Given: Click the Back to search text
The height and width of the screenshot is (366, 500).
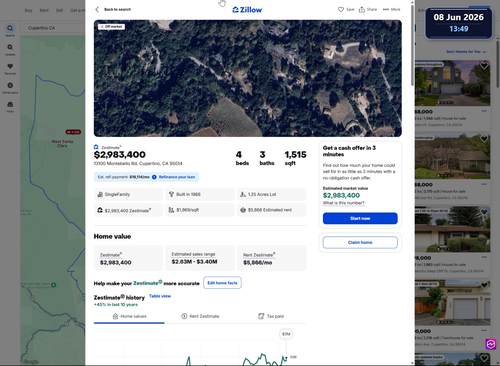Looking at the screenshot, I should tap(117, 9).
